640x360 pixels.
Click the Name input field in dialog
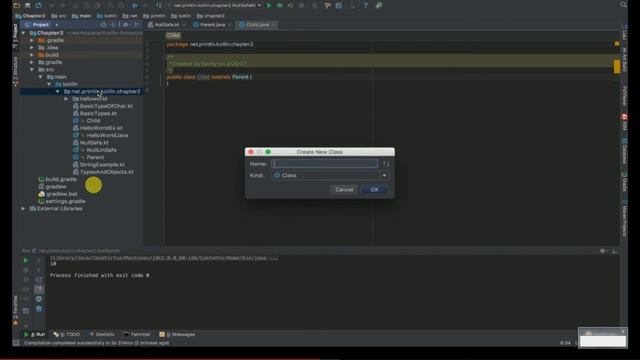tap(324, 164)
